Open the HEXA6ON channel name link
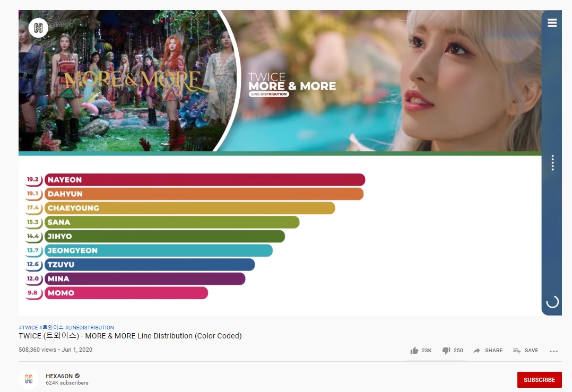This screenshot has height=392, width=572. coord(59,376)
